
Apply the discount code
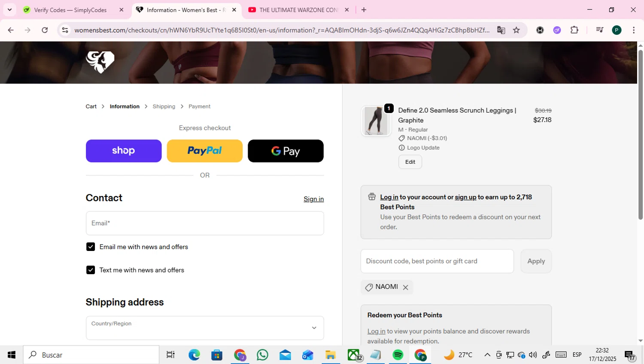click(x=536, y=261)
